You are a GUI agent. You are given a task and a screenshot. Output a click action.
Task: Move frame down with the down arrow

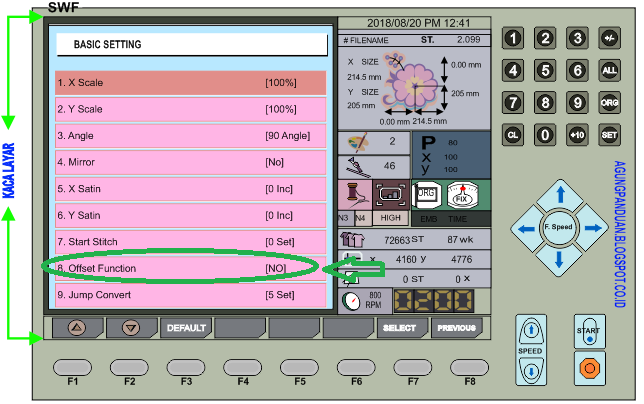(x=559, y=259)
